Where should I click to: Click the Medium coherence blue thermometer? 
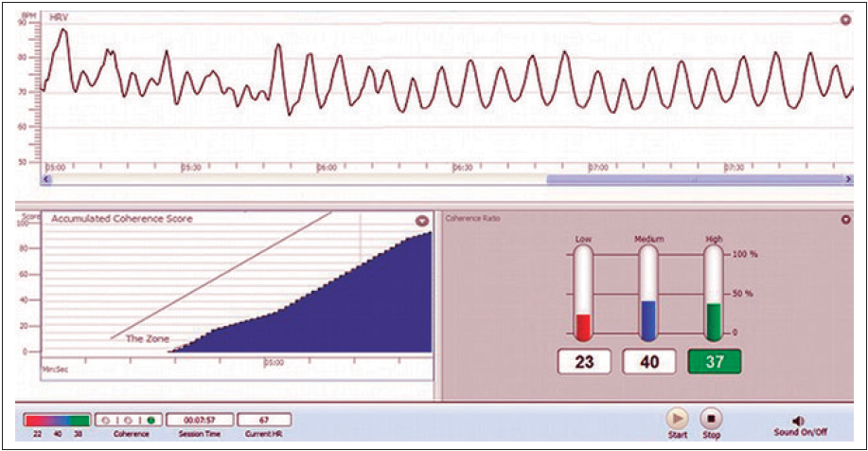[x=648, y=294]
